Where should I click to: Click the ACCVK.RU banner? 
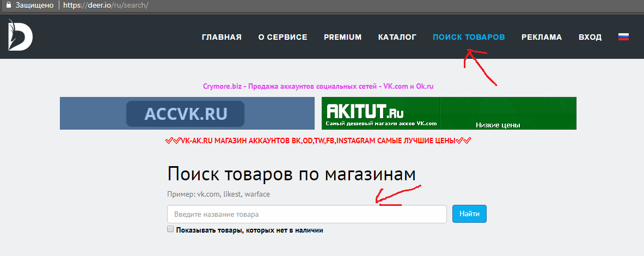pyautogui.click(x=187, y=113)
